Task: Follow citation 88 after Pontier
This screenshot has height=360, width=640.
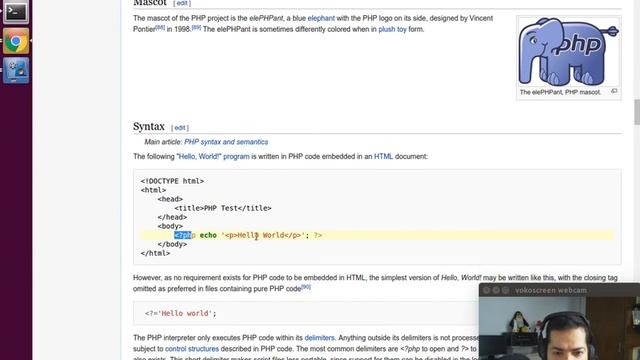Action: point(160,28)
